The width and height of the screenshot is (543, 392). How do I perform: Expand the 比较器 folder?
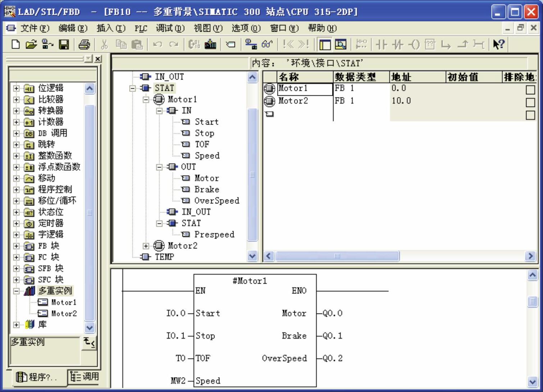click(x=16, y=99)
